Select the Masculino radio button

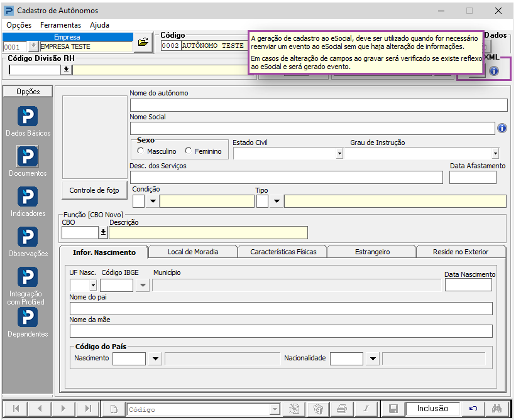tap(141, 151)
